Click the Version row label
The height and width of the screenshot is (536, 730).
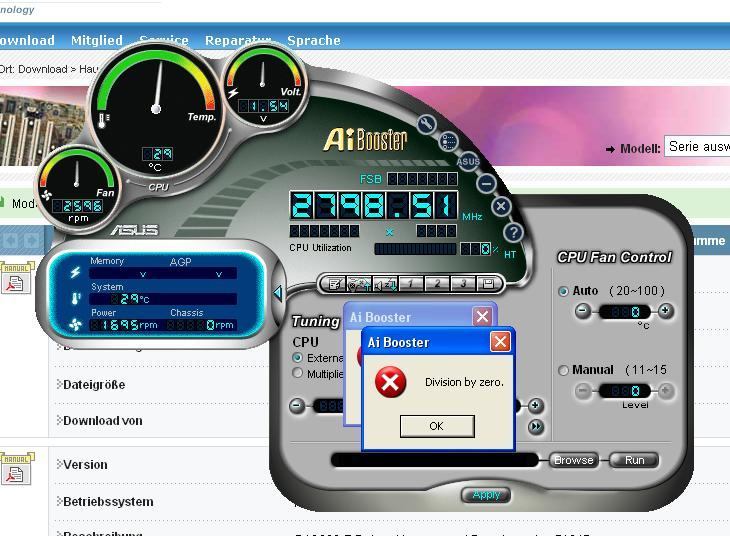point(85,465)
